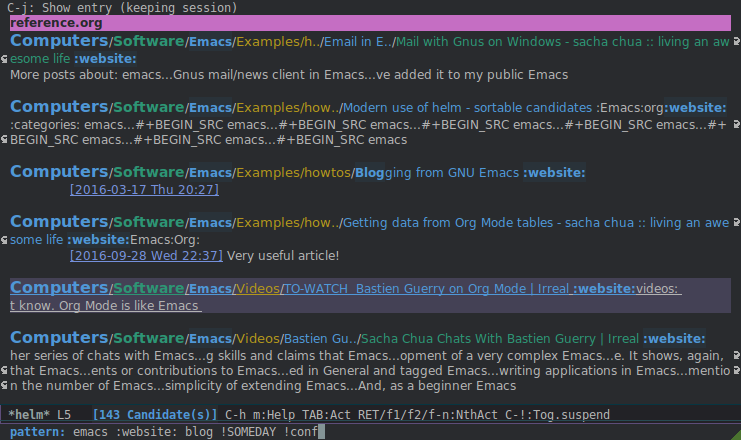Image resolution: width=741 pixels, height=440 pixels.
Task: Click the 'Very useful article!' note
Action: click(283, 256)
